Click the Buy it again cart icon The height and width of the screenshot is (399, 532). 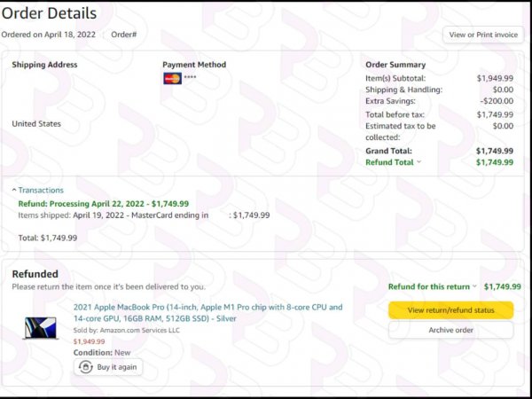(x=86, y=367)
